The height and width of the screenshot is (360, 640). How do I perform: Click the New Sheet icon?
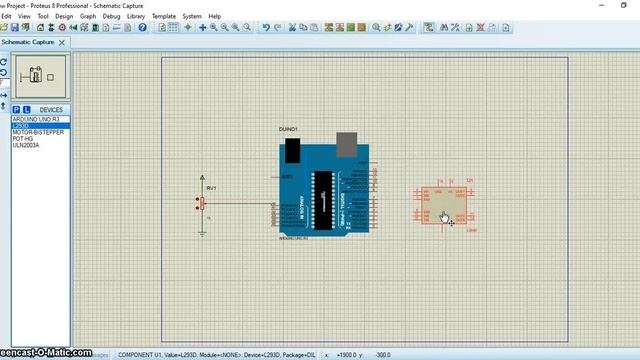(469, 27)
